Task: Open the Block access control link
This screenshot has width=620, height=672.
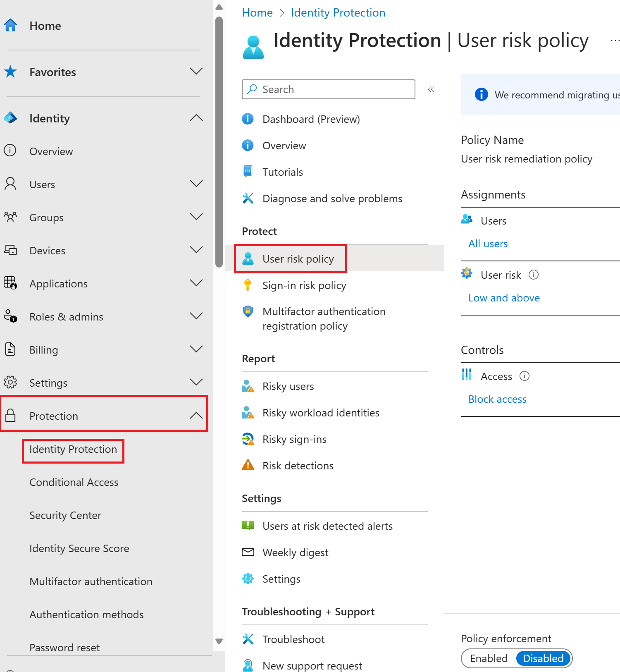Action: click(497, 399)
